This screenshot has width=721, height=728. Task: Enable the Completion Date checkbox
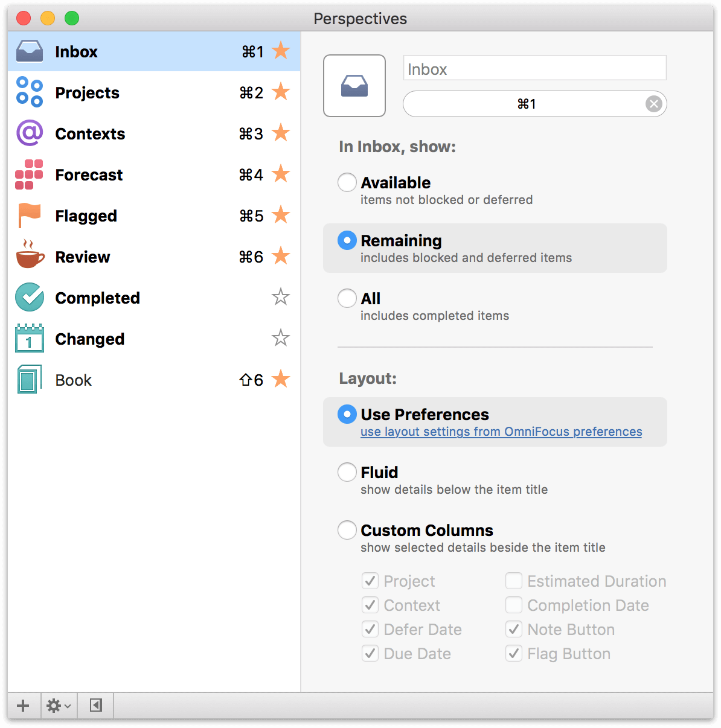coord(514,605)
